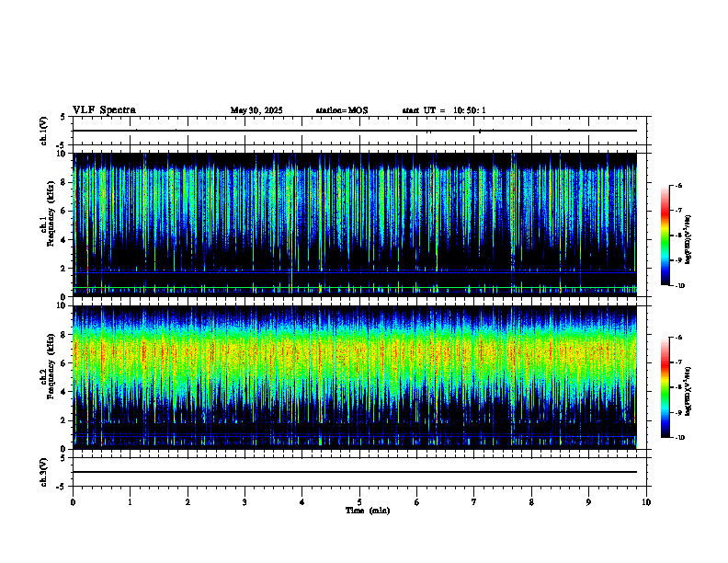The width and height of the screenshot is (728, 563).
Task: Click the "Time (min)" axis label
Action: (x=368, y=511)
